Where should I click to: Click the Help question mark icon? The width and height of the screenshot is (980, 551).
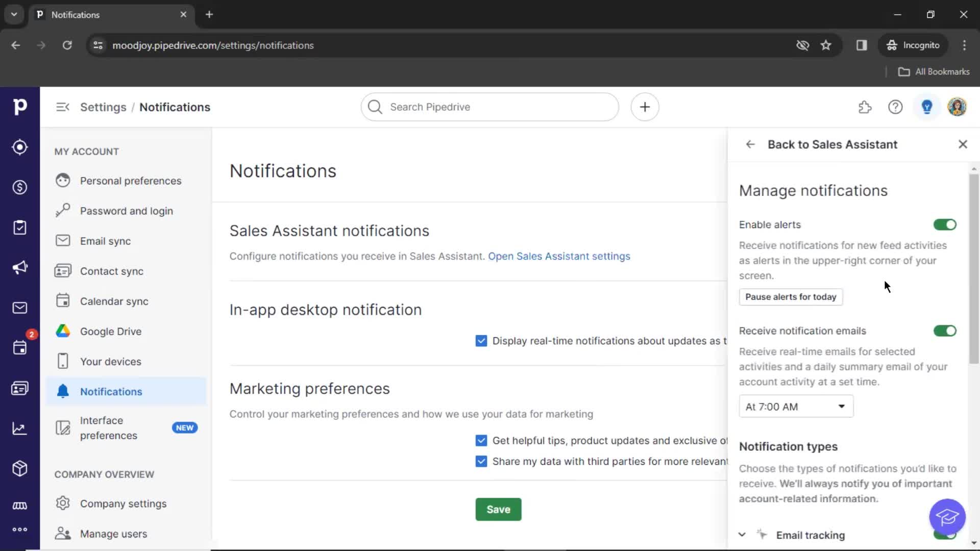(895, 106)
